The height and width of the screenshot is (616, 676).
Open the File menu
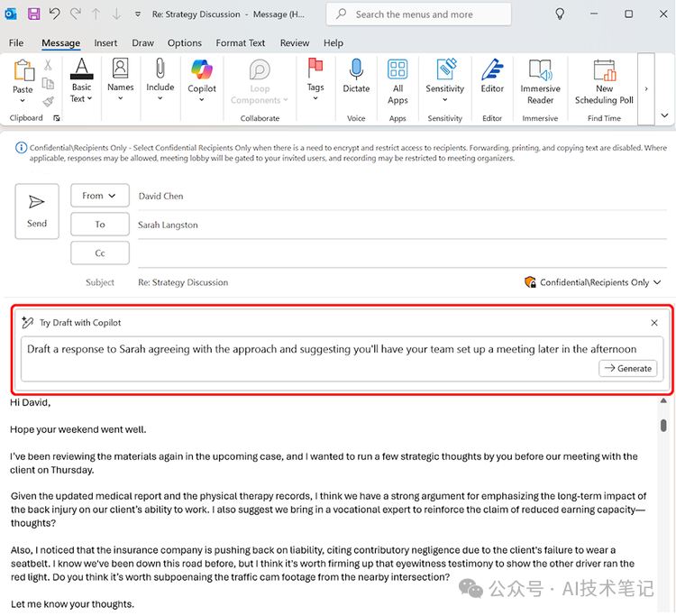pos(16,42)
